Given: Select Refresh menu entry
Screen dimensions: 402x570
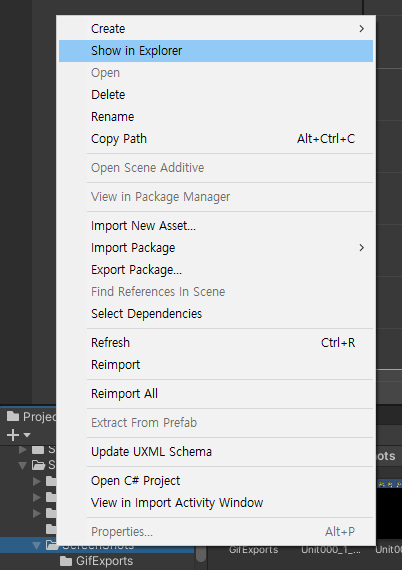Looking at the screenshot, I should coord(216,343).
